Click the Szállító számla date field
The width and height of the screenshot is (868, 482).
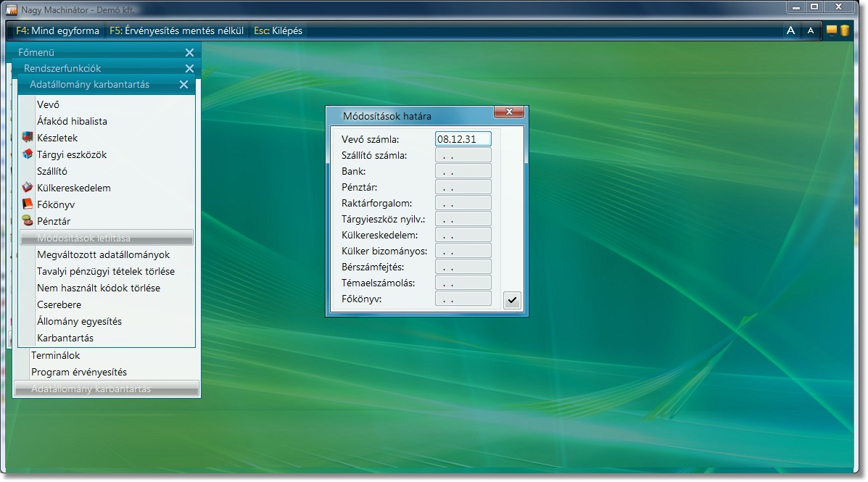point(463,155)
